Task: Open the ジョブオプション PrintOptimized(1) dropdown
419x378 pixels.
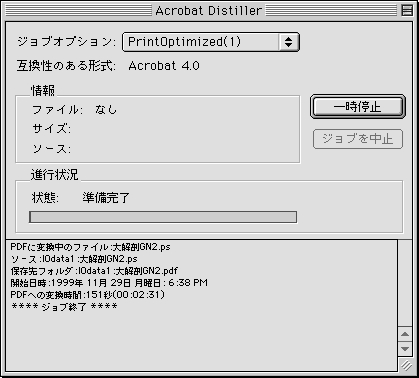Action: click(x=211, y=42)
